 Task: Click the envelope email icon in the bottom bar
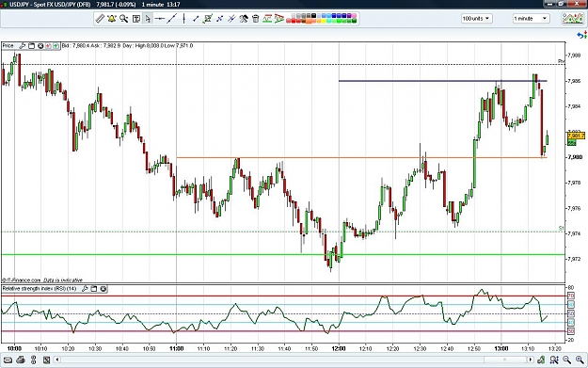[x=8, y=360]
